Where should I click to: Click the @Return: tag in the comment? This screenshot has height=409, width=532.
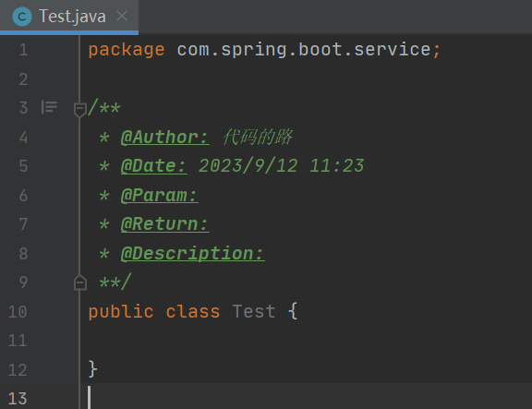(x=165, y=224)
